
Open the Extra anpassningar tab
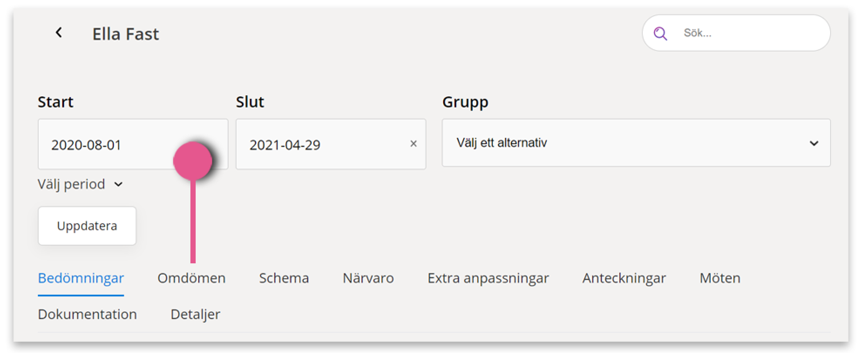tap(488, 278)
